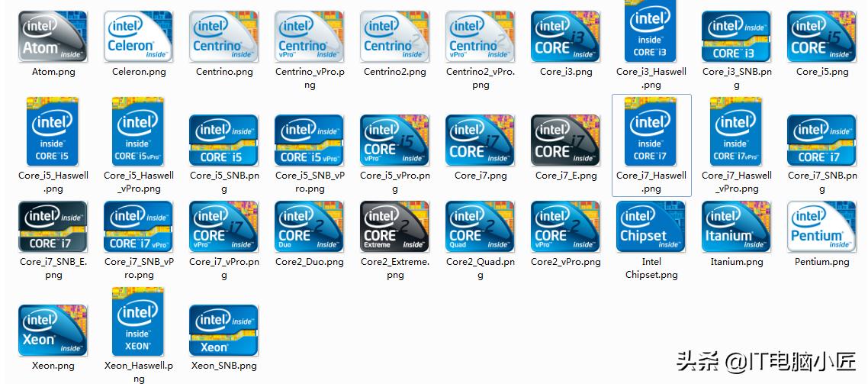Pick the Core_i3_SNB.png icon

pyautogui.click(x=736, y=36)
